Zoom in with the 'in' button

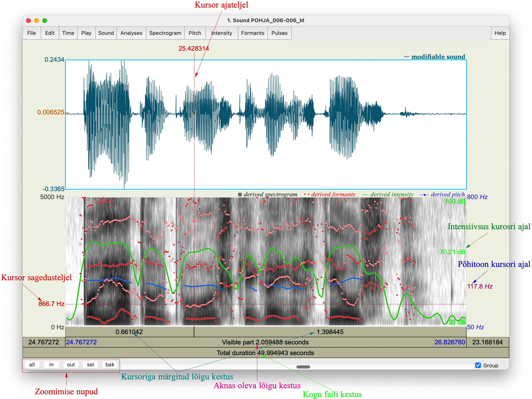coord(51,365)
